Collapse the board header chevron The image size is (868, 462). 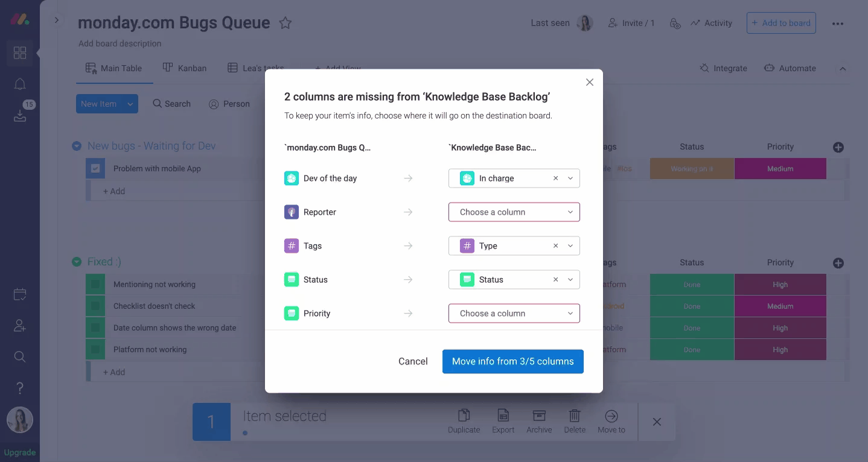(x=843, y=69)
